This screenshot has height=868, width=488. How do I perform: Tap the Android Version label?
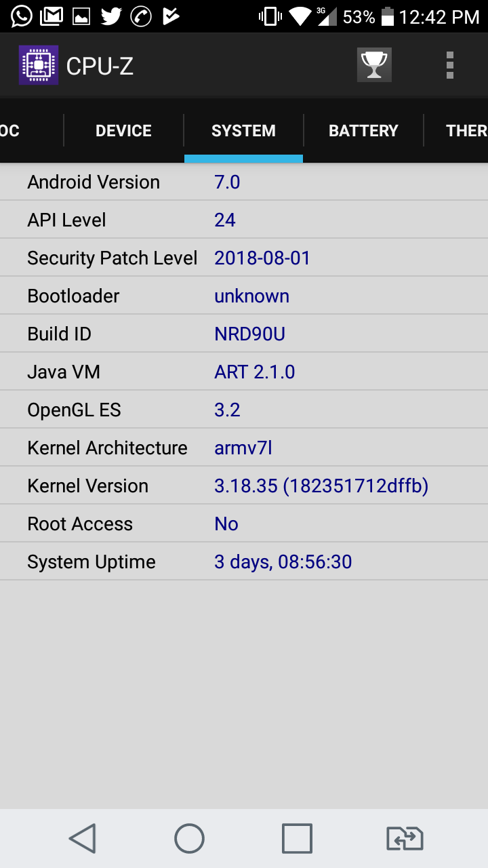pos(94,182)
